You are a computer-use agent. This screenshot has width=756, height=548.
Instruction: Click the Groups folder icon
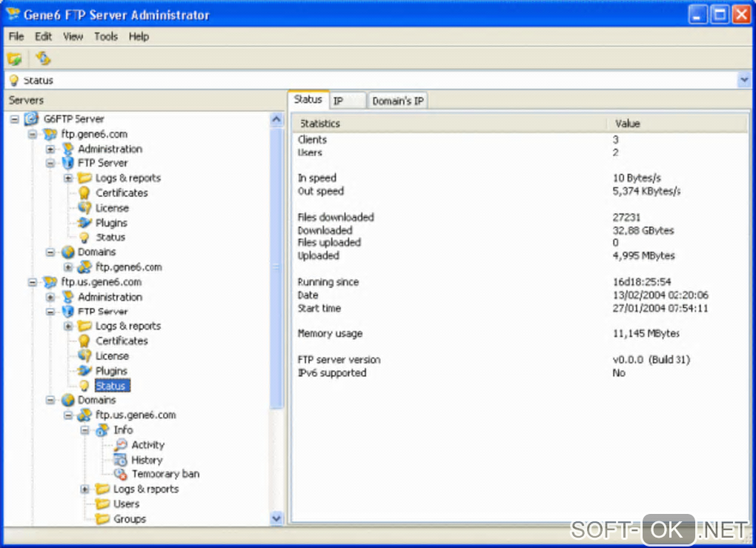click(103, 519)
